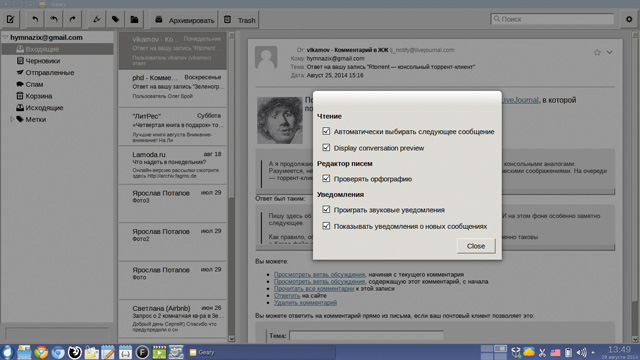
Task: Open the message actions chevron menu
Action: click(609, 52)
